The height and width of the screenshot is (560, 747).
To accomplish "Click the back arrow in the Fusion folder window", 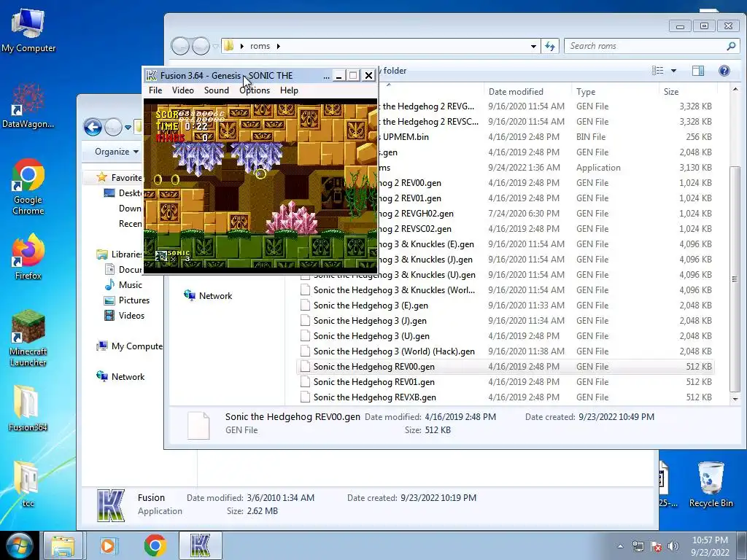I will (x=93, y=127).
